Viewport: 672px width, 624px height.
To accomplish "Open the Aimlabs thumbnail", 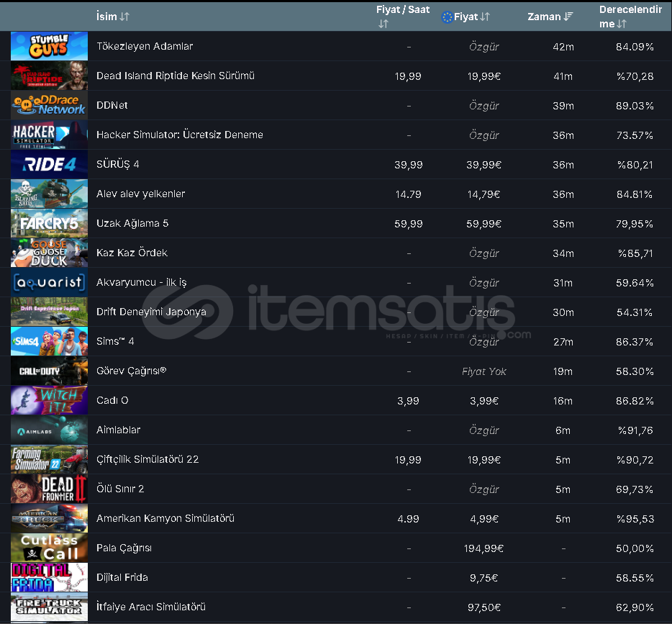I will coord(50,430).
